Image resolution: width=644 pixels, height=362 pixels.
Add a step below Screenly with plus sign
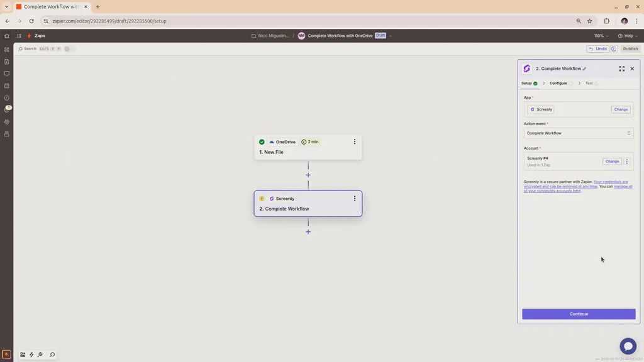click(308, 231)
